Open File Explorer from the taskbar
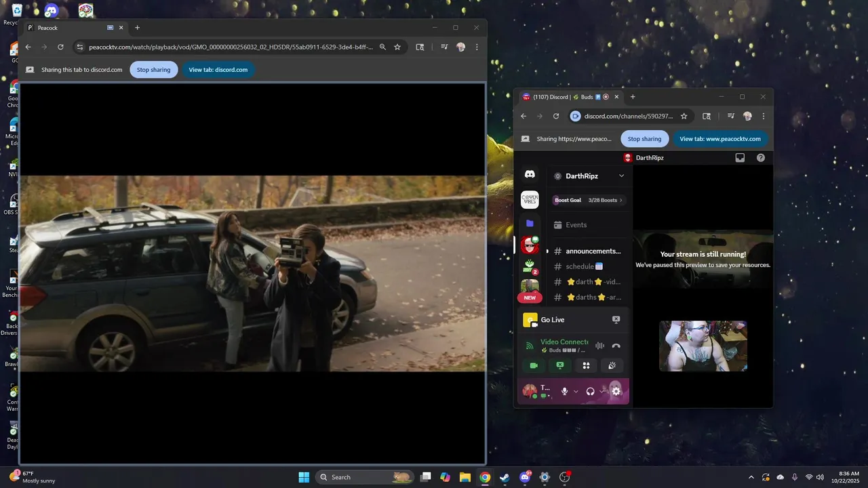The image size is (868, 488). pyautogui.click(x=465, y=477)
